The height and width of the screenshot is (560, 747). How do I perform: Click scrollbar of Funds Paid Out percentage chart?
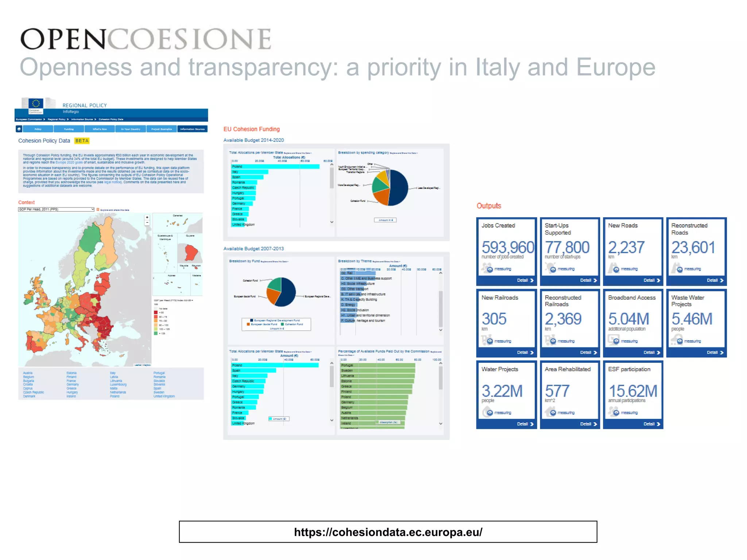click(441, 378)
